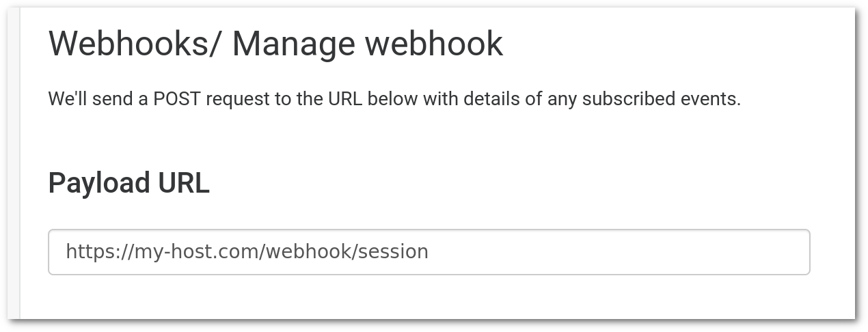Screen dimensions: 868x332
Task: Select the 'Payload URL' section label
Action: coord(128,183)
